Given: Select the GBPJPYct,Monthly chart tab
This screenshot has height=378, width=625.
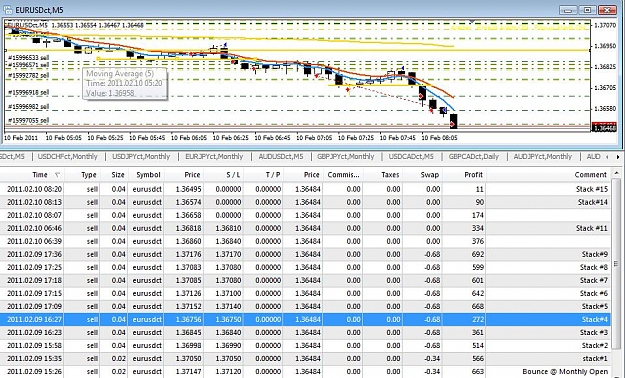Looking at the screenshot, I should pos(346,156).
